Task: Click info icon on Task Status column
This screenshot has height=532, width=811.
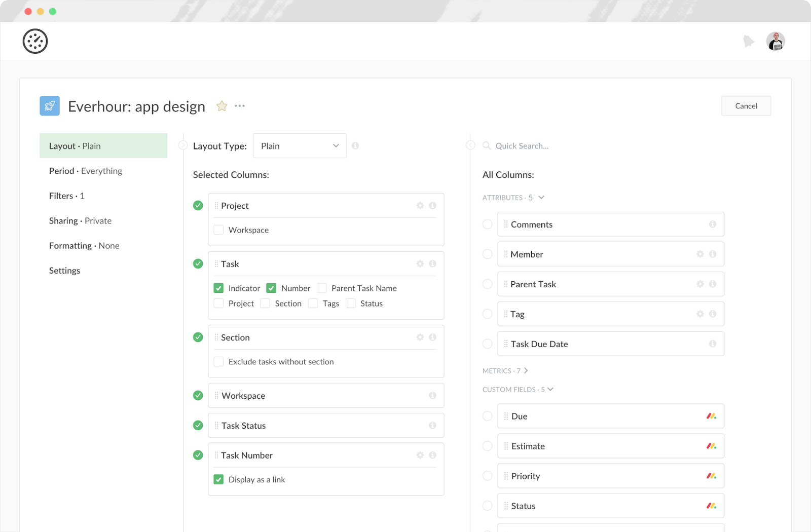Action: pos(432,425)
